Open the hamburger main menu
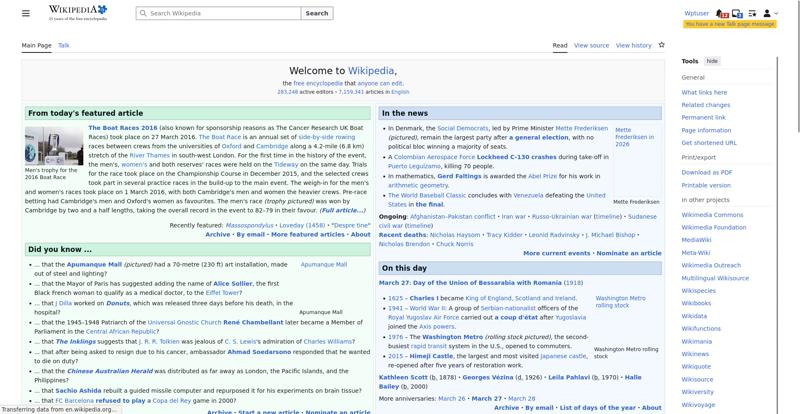Image resolution: width=800 pixels, height=414 pixels. tap(26, 14)
